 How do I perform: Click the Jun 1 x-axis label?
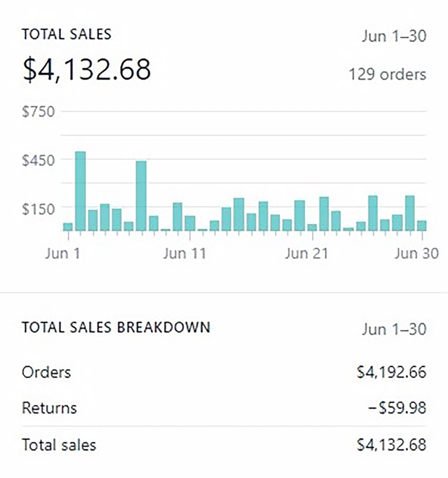coord(63,253)
